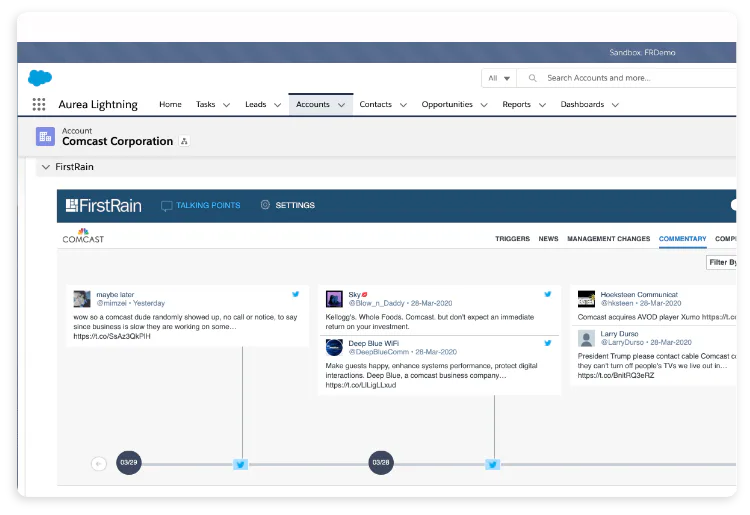Open account hierarchy icon beside Comcast Corporation

tap(184, 141)
